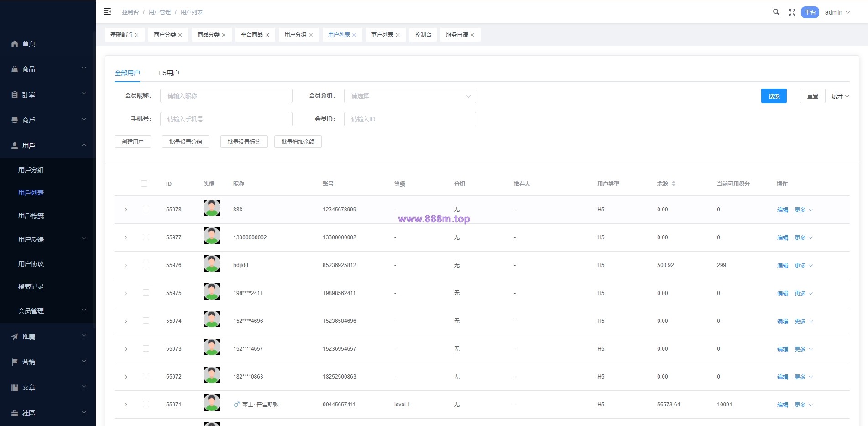This screenshot has height=426, width=868.
Task: Click the 批量设置标签 button
Action: pyautogui.click(x=244, y=142)
